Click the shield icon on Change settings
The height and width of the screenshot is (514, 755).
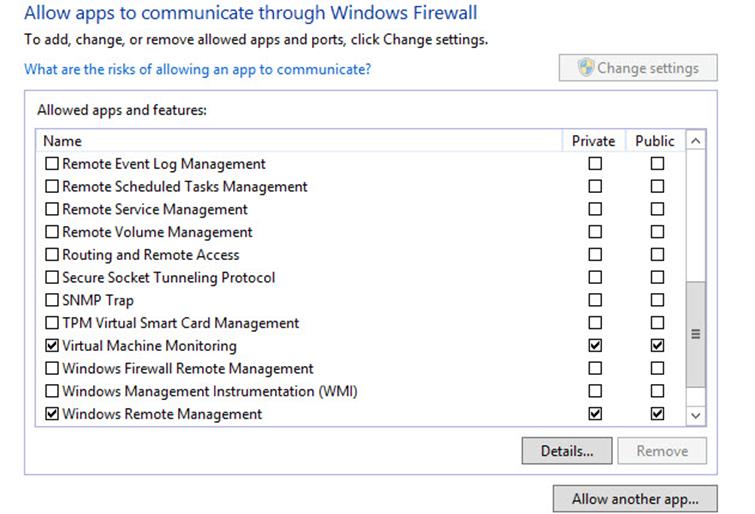[x=586, y=67]
